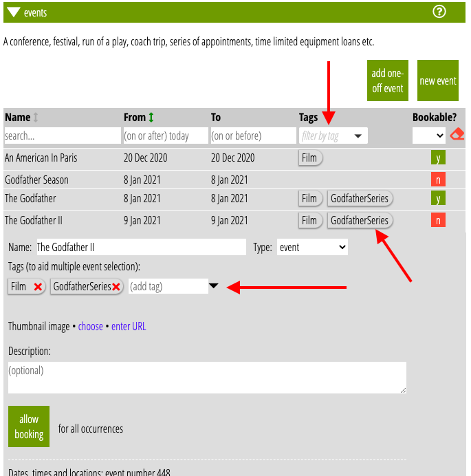Click the allow booking button
The image size is (471, 476).
pyautogui.click(x=29, y=426)
